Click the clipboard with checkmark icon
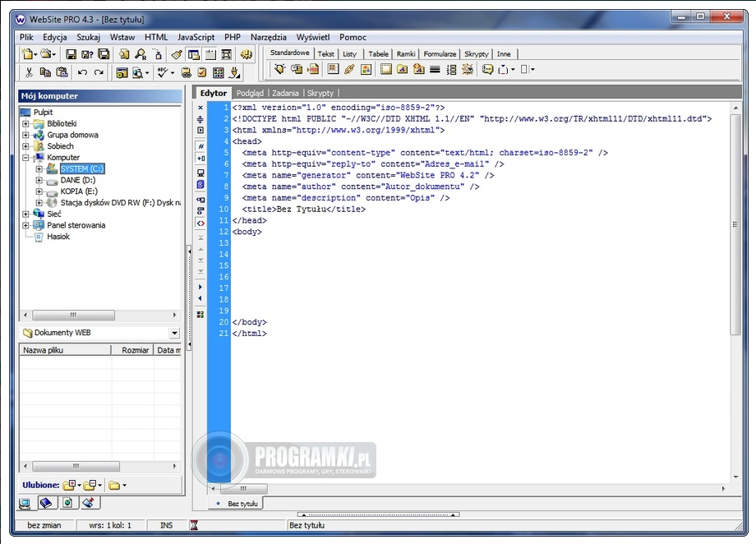756x544 pixels. coord(202,72)
